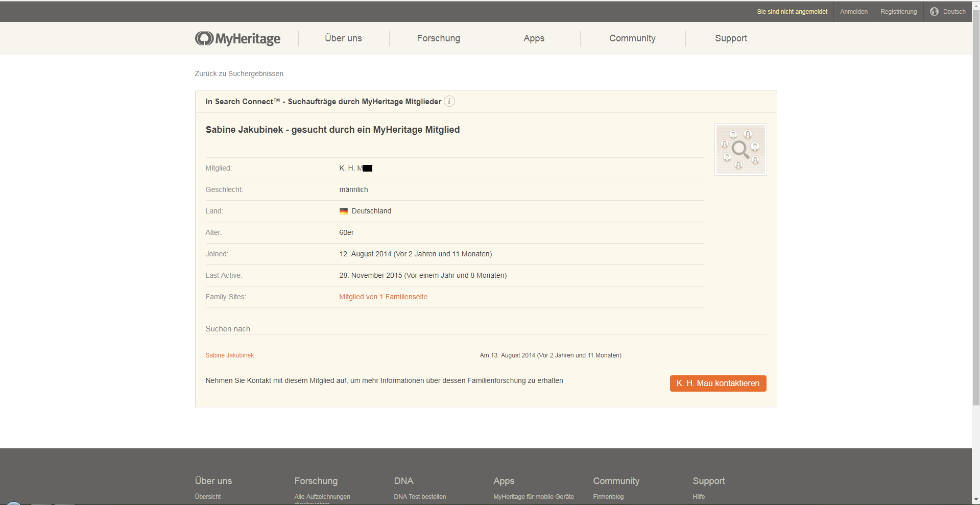The width and height of the screenshot is (980, 505).
Task: Click footer MyHeritage für mobile Geräte link
Action: click(x=534, y=497)
